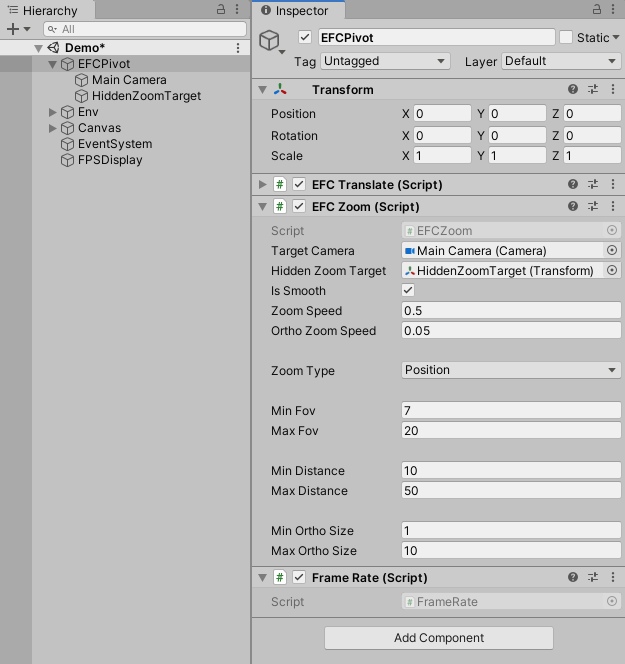Open Frame Rate component kebab menu
Screen dimensions: 625x664
click(613, 577)
